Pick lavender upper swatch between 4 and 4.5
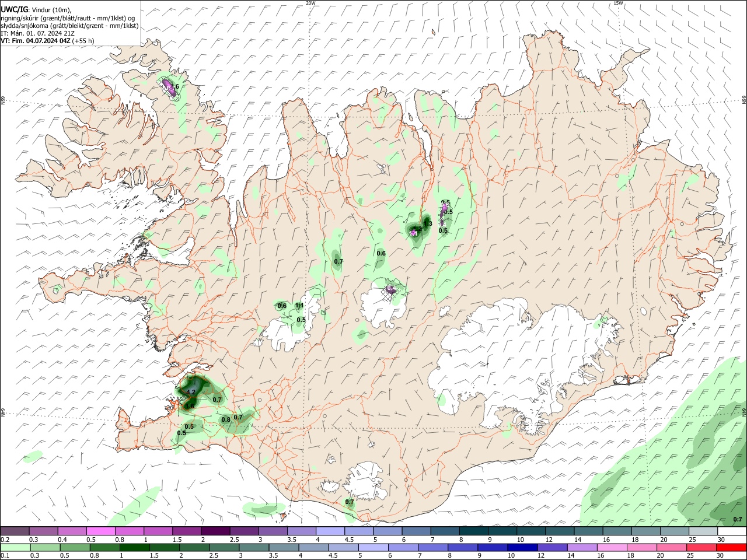747x560 pixels. pyautogui.click(x=330, y=531)
